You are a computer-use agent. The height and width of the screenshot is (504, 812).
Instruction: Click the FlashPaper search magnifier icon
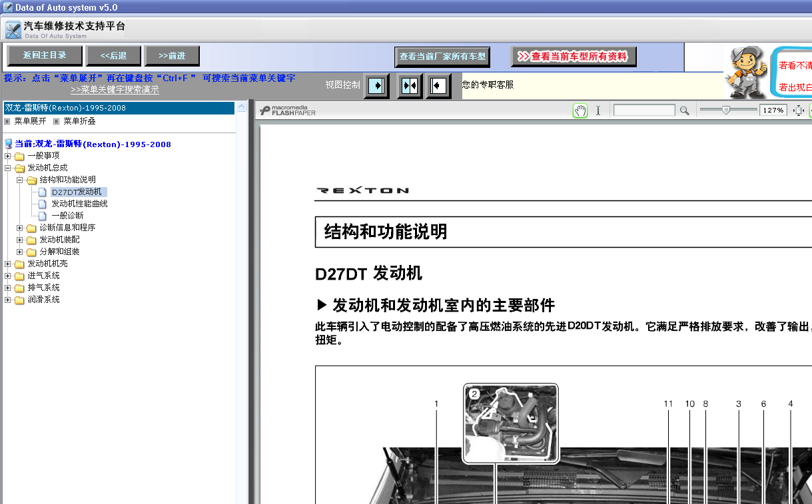(684, 111)
